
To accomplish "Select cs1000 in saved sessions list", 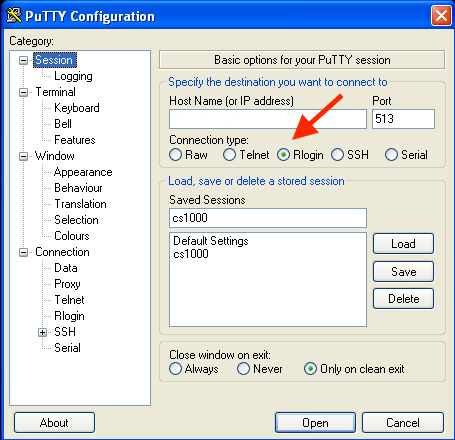I will [191, 254].
